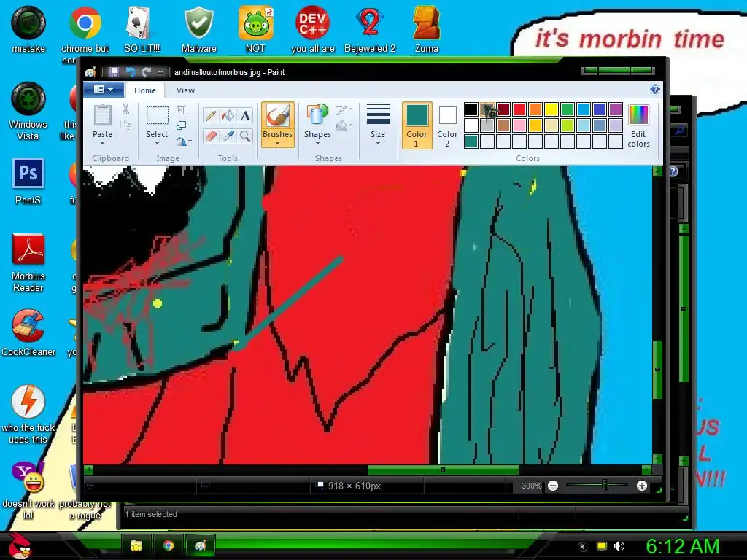Click the Edit colors rainbow button
Screen dimensions: 747x560
coord(638,125)
